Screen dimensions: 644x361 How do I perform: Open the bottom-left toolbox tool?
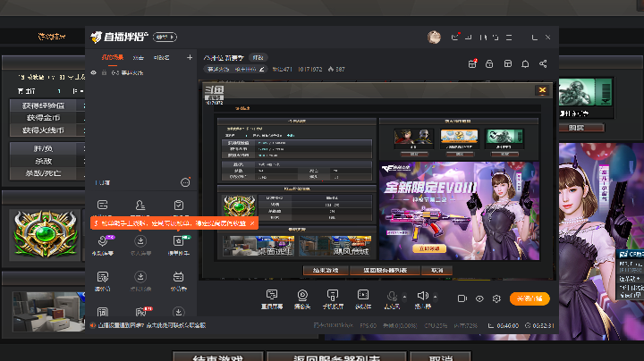(102, 312)
